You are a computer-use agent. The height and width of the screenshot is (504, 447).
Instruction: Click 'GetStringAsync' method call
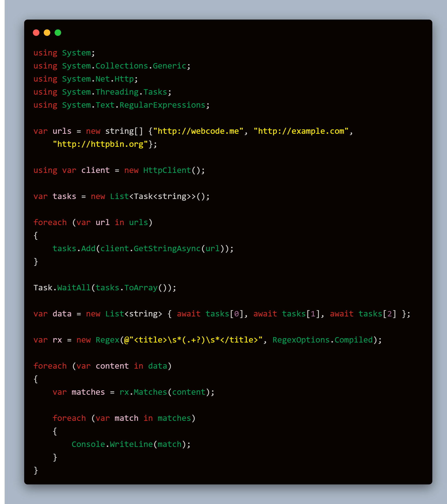coord(167,248)
